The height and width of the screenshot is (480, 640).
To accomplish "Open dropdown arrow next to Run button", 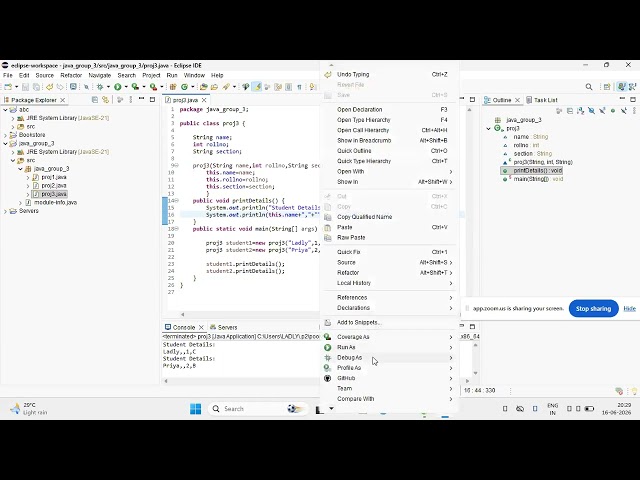I will point(126,87).
